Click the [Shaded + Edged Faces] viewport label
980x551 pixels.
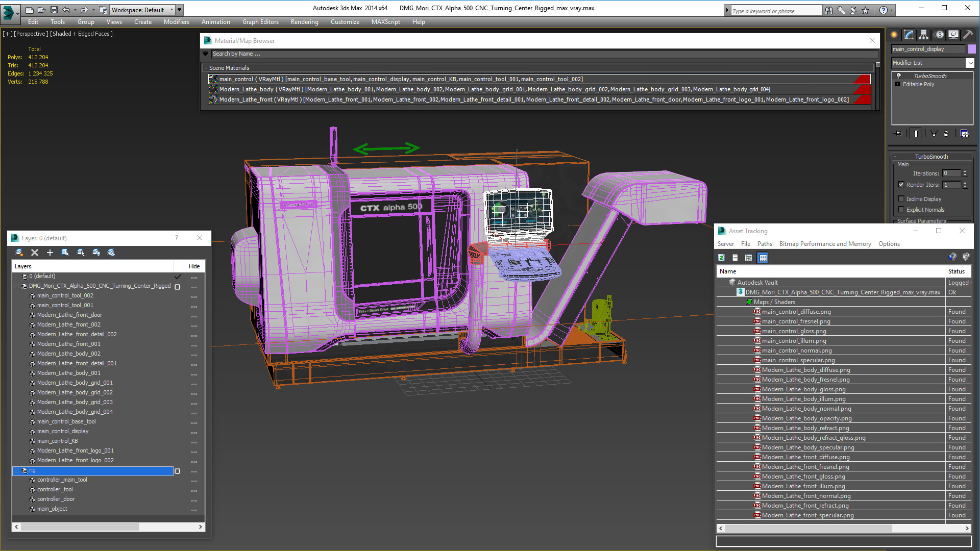pyautogui.click(x=82, y=34)
